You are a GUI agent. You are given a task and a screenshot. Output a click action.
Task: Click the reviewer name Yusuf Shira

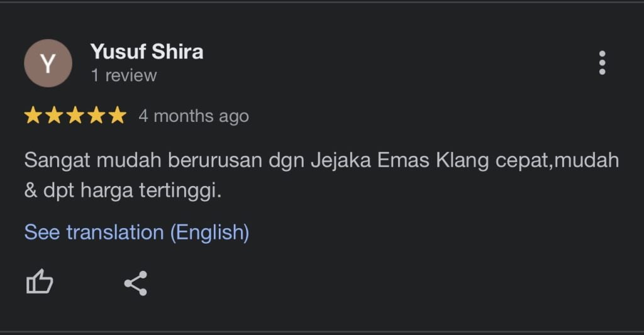tap(147, 51)
